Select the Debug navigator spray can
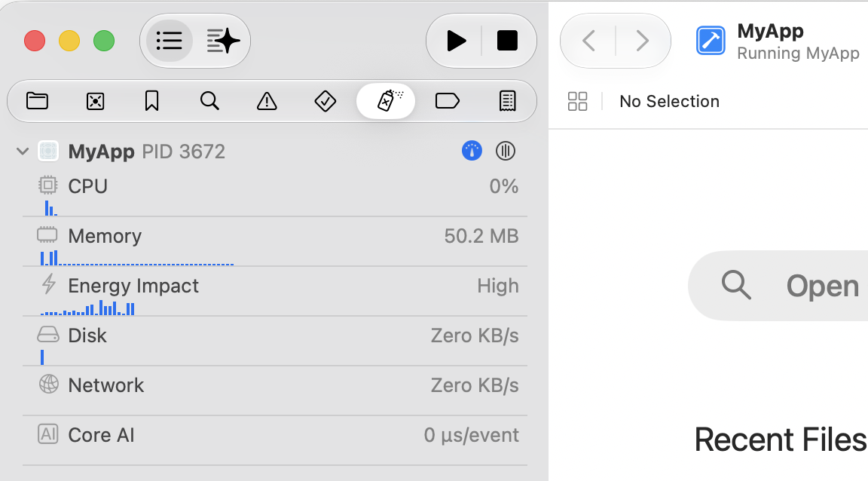 (x=386, y=102)
